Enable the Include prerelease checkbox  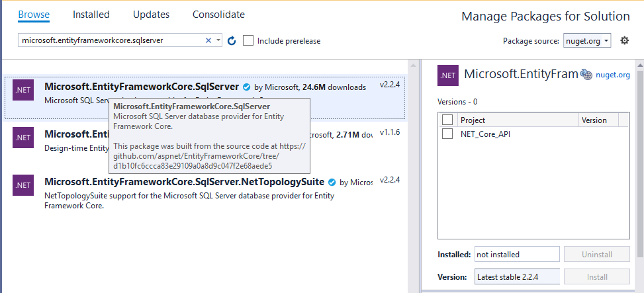point(248,41)
